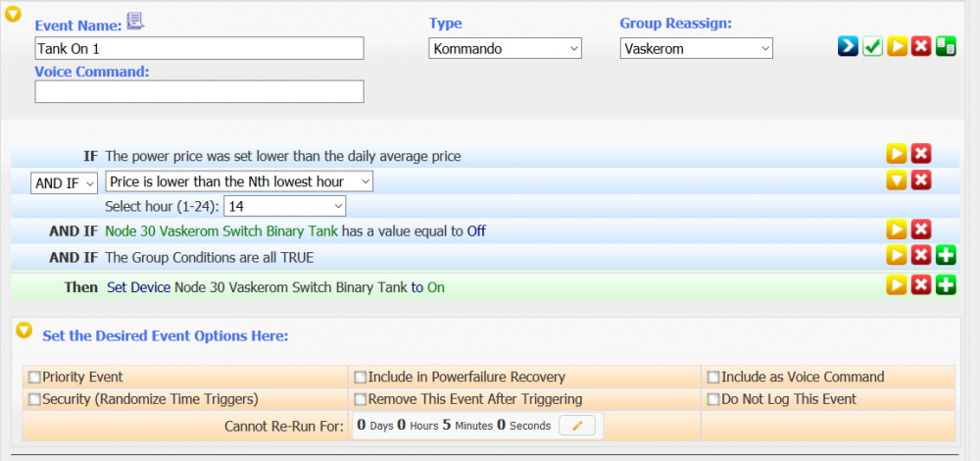
Task: Click the Voice Command text field
Action: click(199, 91)
